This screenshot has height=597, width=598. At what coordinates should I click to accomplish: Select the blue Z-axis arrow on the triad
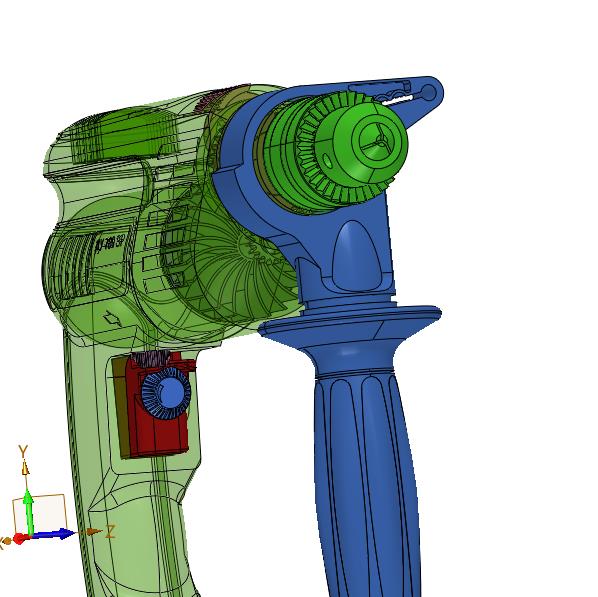click(x=53, y=534)
